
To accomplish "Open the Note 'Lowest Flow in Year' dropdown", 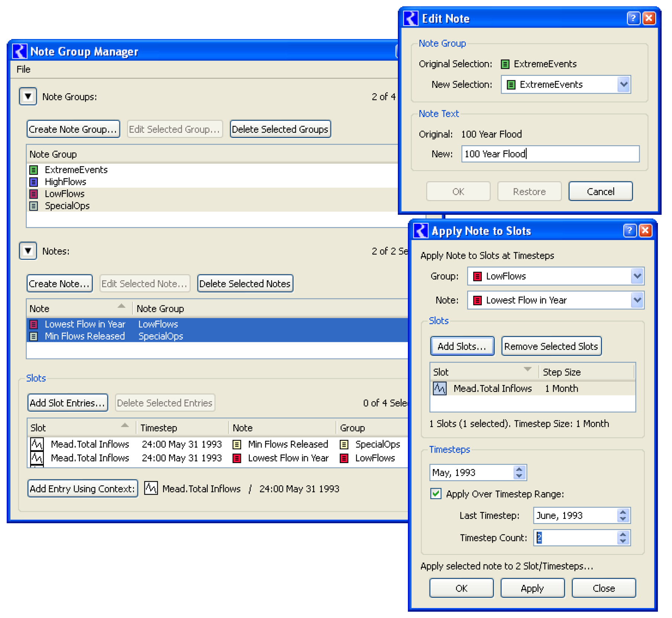I will pyautogui.click(x=637, y=300).
